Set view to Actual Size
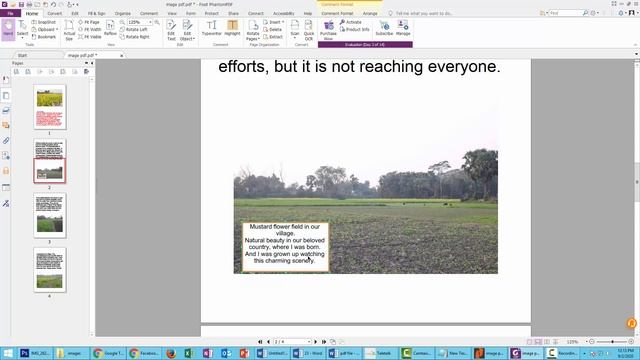Viewport: 640px width, 360px height. click(69, 30)
